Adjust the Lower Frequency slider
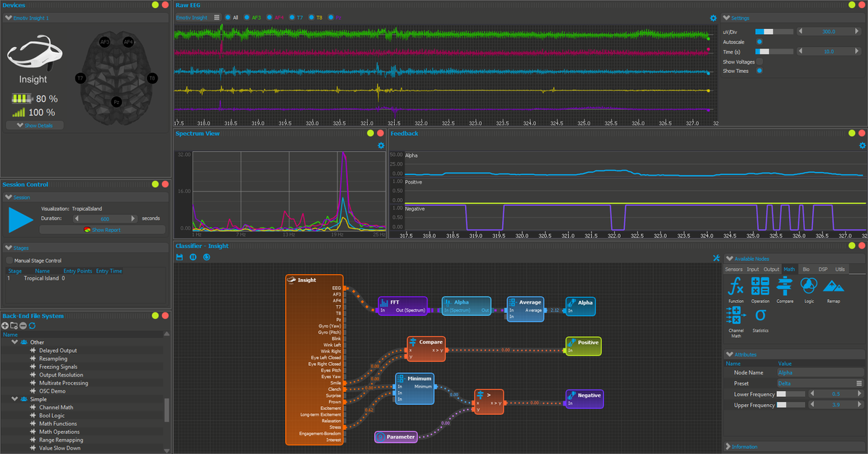 [x=791, y=394]
